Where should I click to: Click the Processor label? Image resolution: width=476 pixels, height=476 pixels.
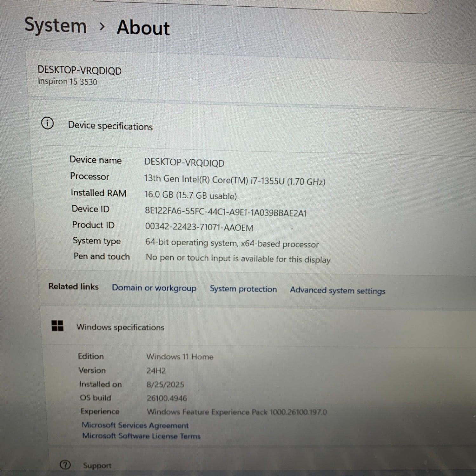coord(90,176)
